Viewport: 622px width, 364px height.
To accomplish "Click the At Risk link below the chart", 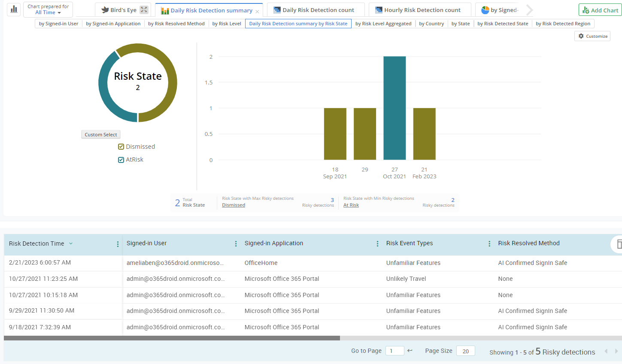I will [x=351, y=205].
